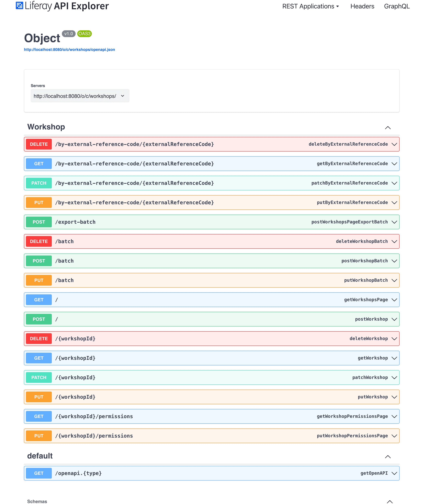Select the GET badge on getWorkshopsPage

(39, 300)
